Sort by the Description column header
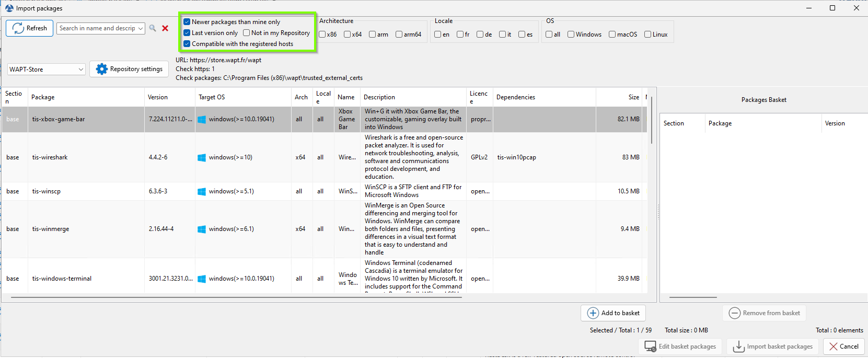This screenshot has height=358, width=868. coord(413,97)
